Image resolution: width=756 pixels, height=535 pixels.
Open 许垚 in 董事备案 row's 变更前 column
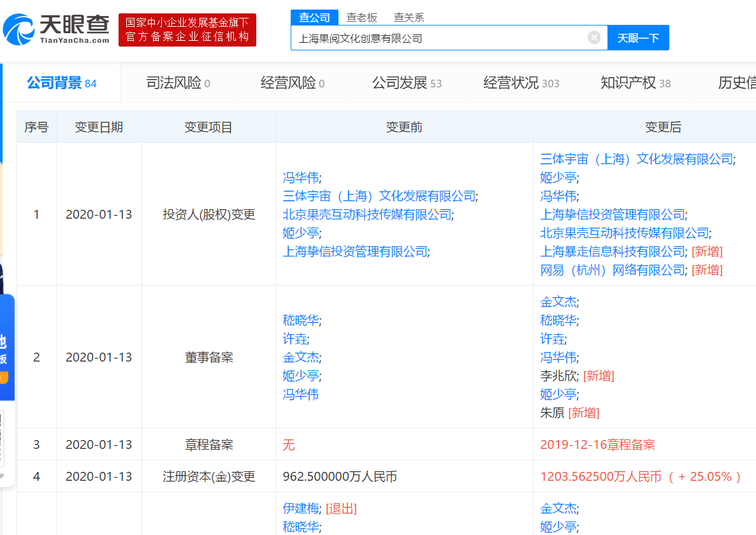[294, 339]
